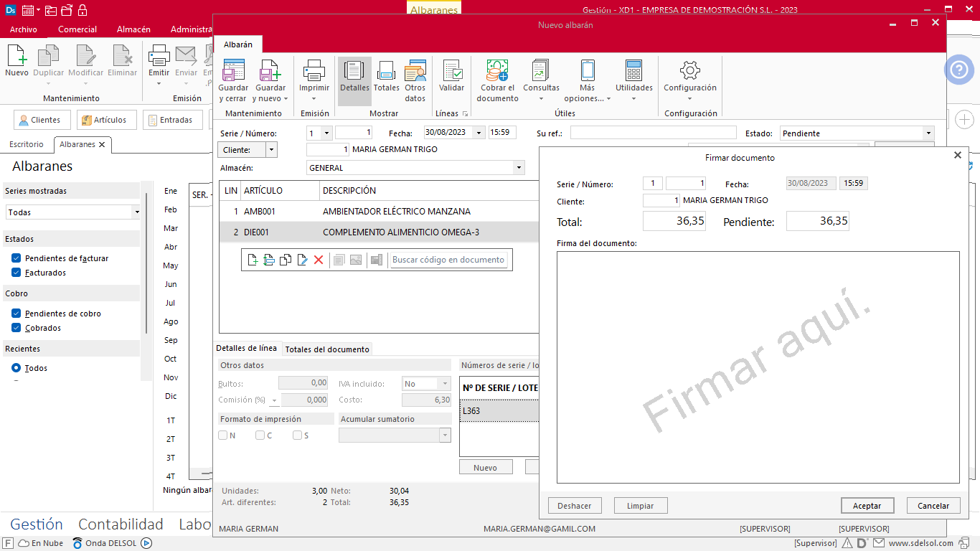The width and height of the screenshot is (980, 551).
Task: Uncheck Pendientes de facturar checkbox
Action: (x=17, y=258)
